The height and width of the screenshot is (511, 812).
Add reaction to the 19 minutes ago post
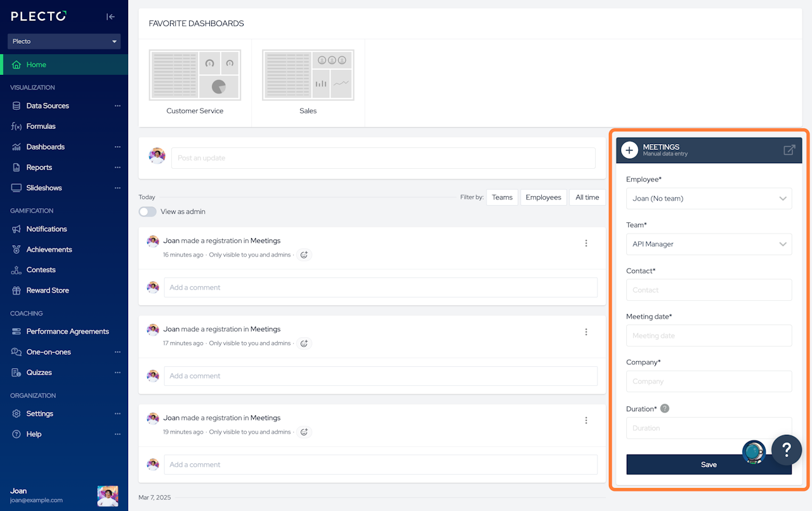[x=304, y=432]
